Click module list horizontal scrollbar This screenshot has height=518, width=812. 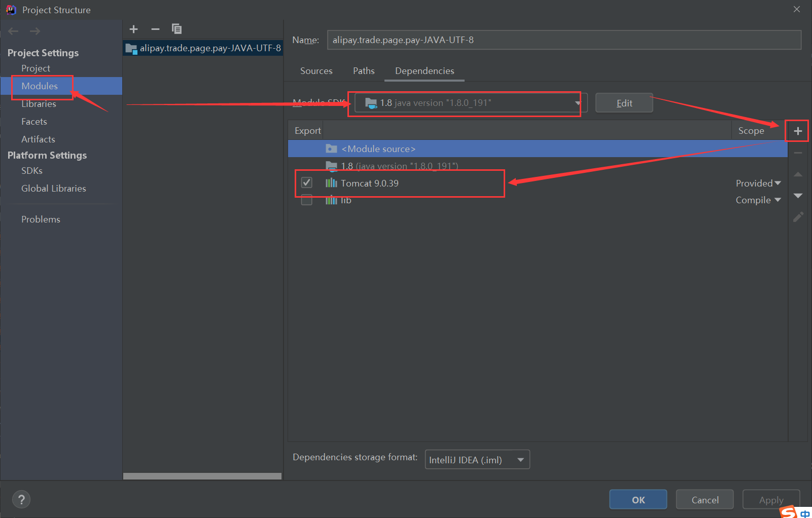click(x=202, y=476)
